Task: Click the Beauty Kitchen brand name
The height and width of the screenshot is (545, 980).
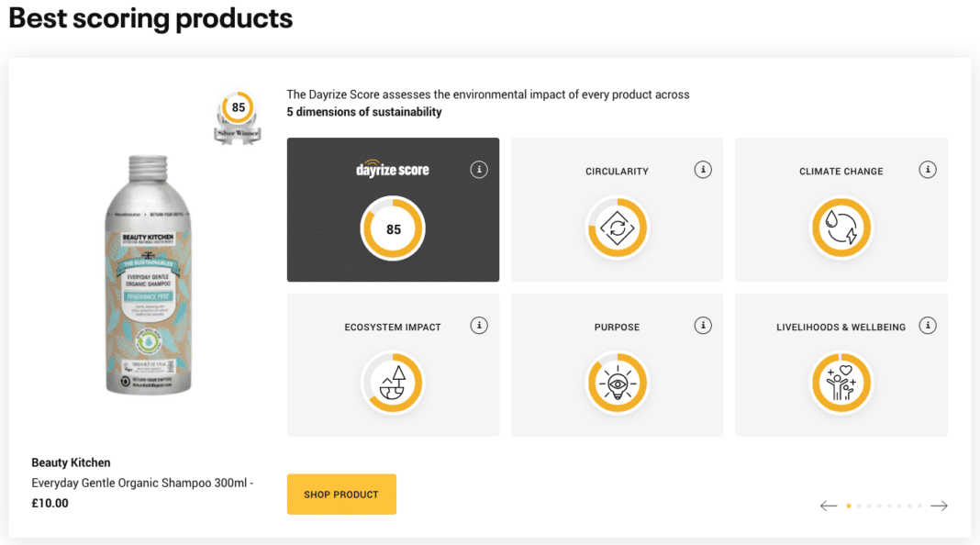Action: coord(71,462)
